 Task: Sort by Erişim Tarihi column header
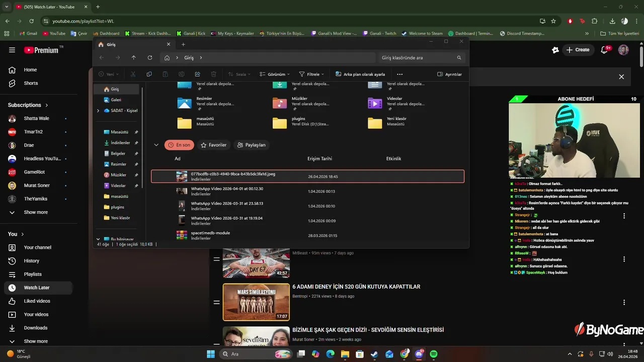319,158
